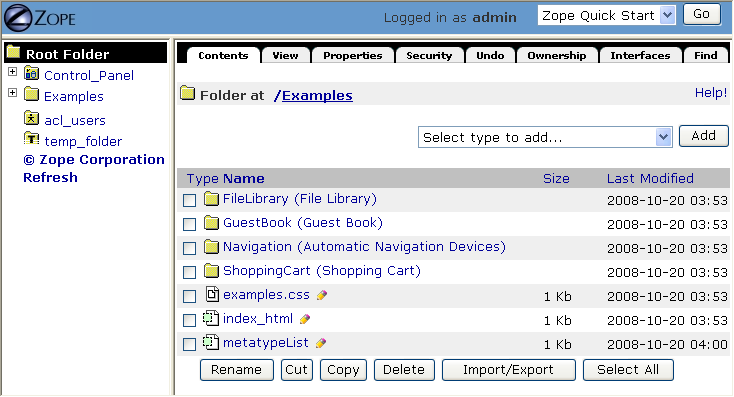Screen dimensions: 734x397
Task: Open 'GuestBook (Guest Book)' link
Action: click(303, 223)
